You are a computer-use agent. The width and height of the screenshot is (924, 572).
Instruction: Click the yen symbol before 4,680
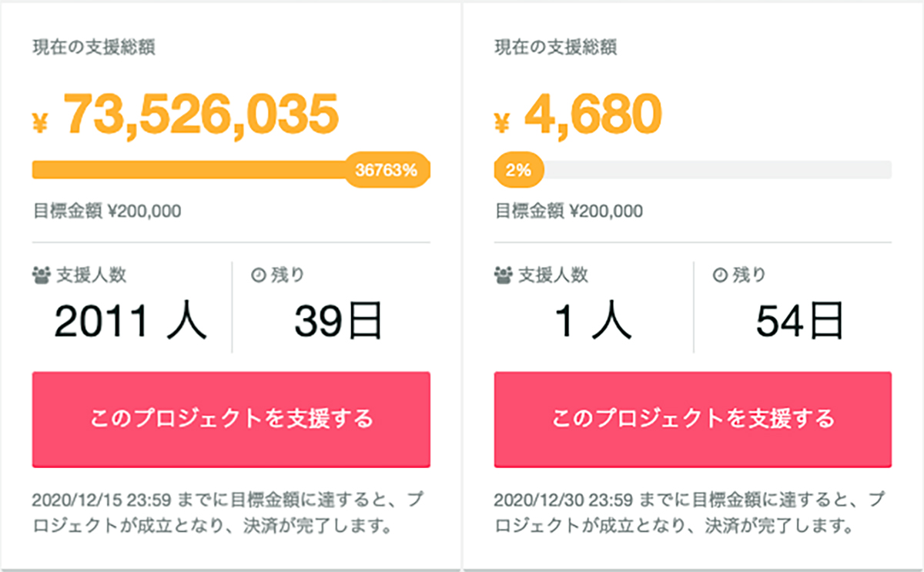502,122
